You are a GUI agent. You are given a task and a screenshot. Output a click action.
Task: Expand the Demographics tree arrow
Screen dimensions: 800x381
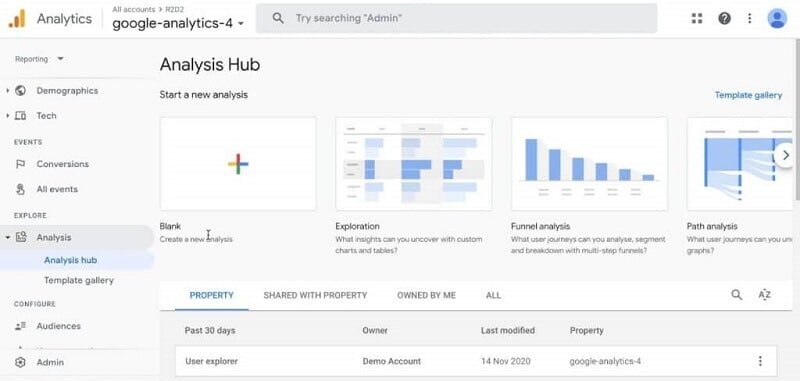tap(8, 91)
